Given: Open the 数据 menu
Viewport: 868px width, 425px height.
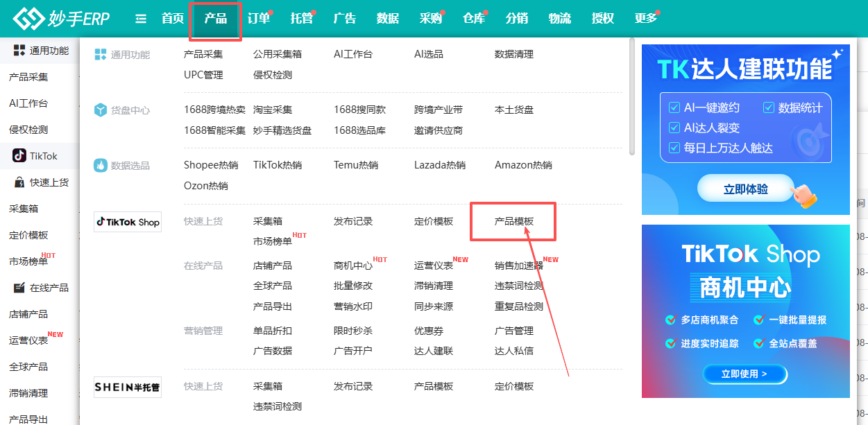Looking at the screenshot, I should point(388,19).
